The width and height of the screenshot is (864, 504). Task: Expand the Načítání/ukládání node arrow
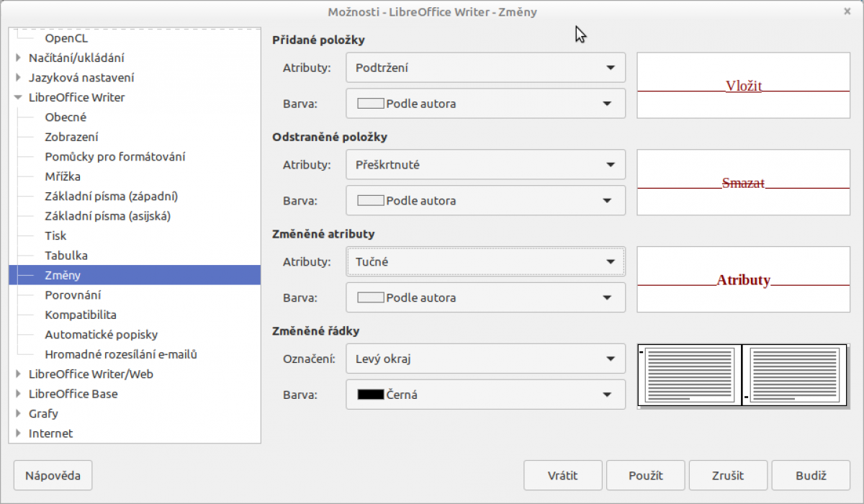click(19, 58)
